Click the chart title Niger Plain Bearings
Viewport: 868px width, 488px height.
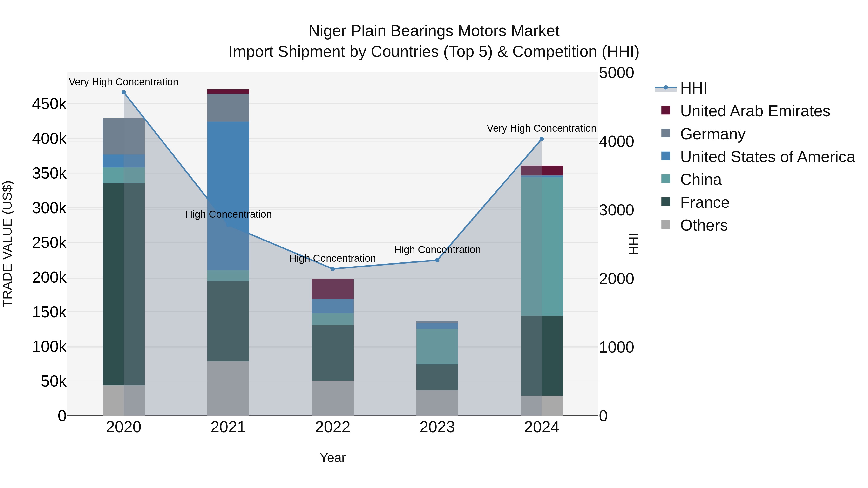(x=434, y=31)
